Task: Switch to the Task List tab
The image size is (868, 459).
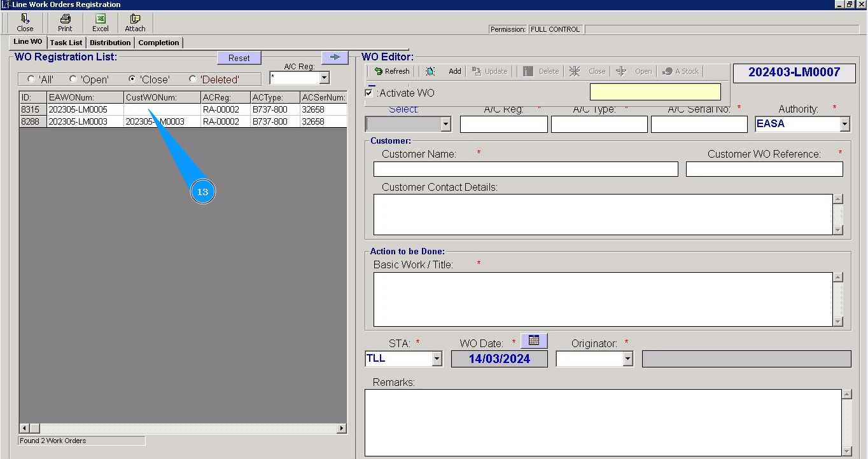Action: 66,43
